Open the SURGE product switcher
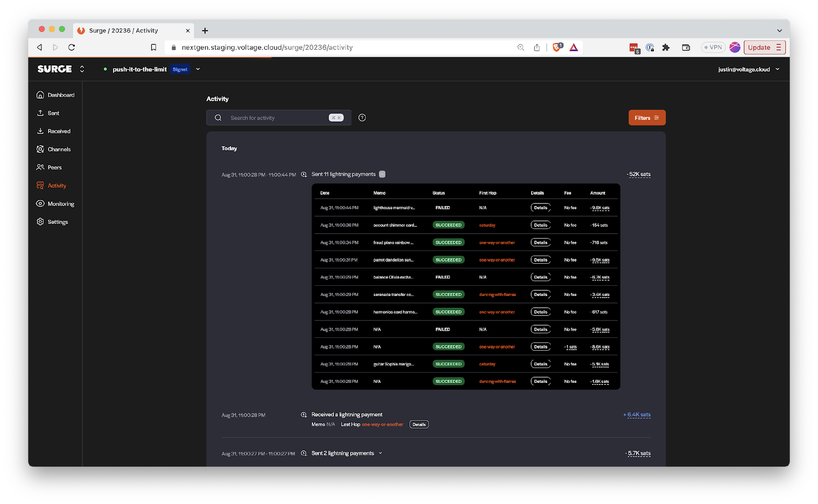 82,69
